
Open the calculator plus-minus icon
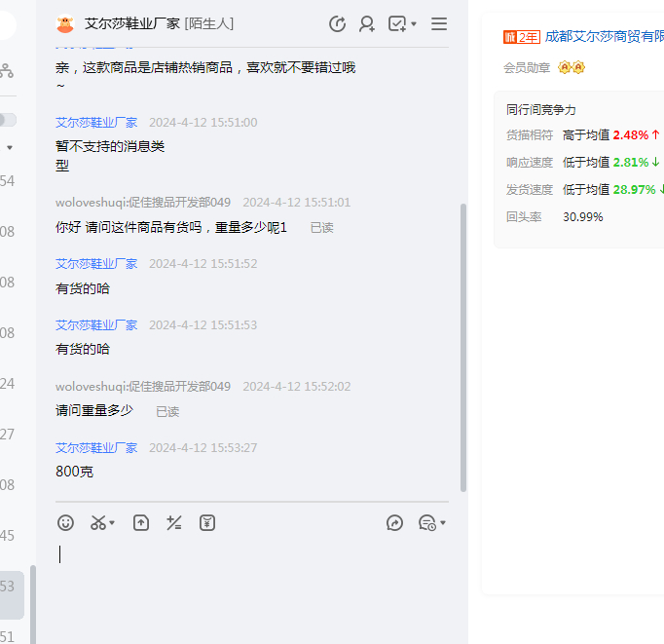[174, 523]
